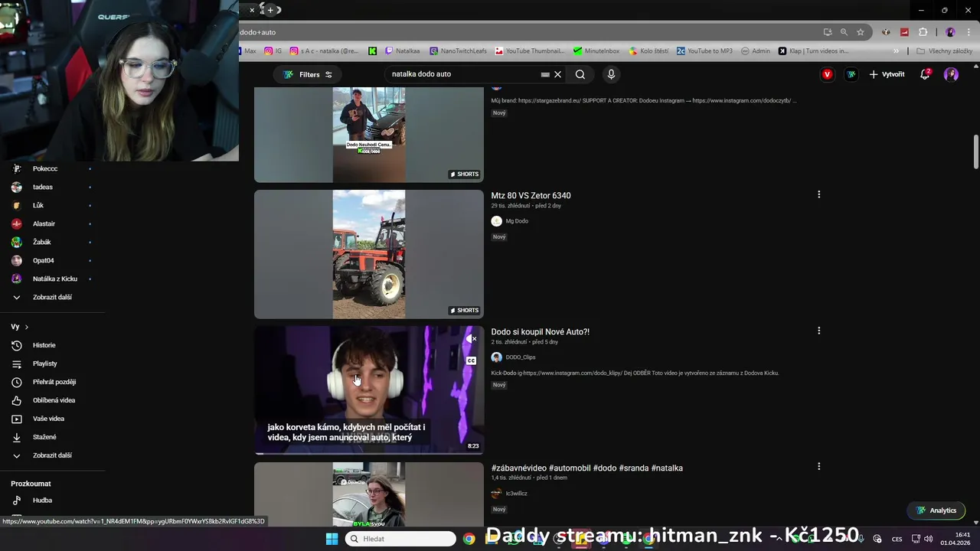Open the Chrome extensions puzzle icon
The height and width of the screenshot is (551, 980).
coord(923,32)
